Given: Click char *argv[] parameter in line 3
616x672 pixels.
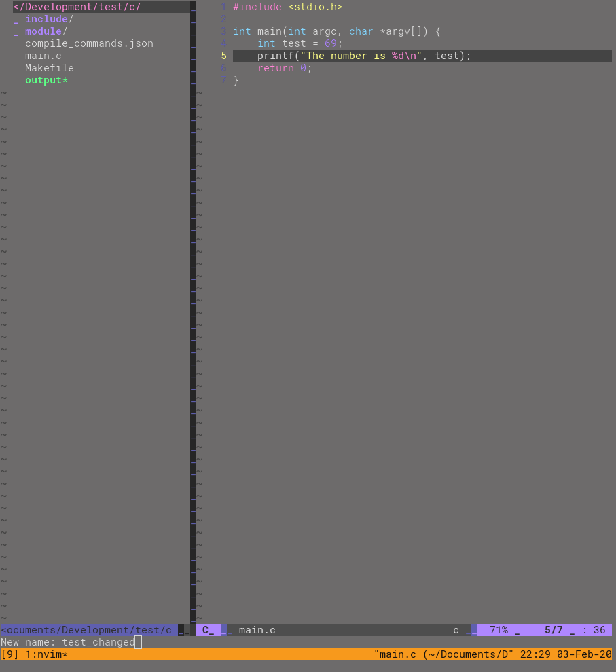Looking at the screenshot, I should point(388,31).
